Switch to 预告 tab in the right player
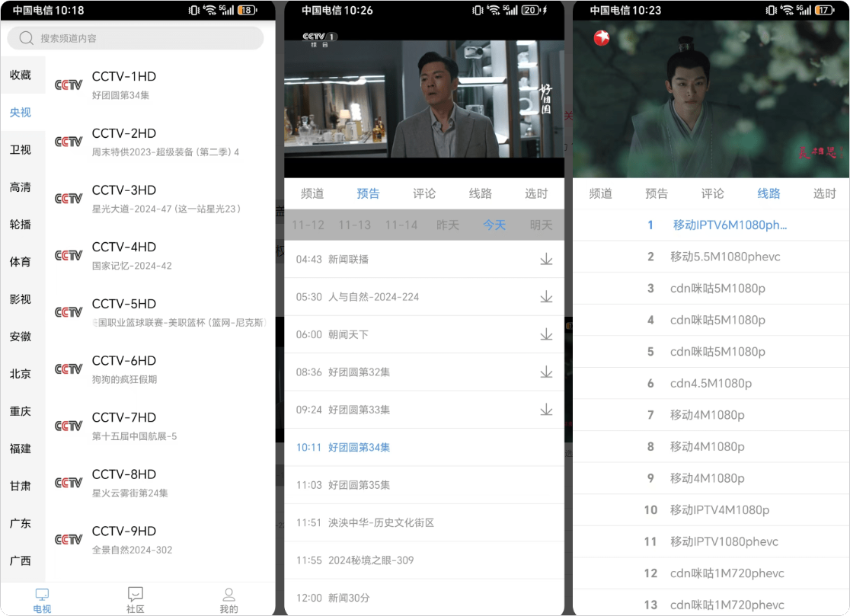 click(x=657, y=194)
